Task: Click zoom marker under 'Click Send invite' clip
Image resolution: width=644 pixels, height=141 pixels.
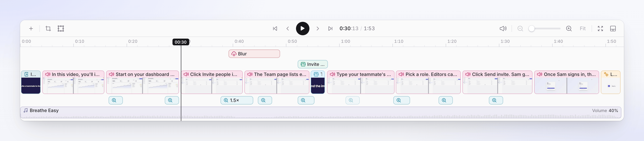Action: click(x=496, y=100)
